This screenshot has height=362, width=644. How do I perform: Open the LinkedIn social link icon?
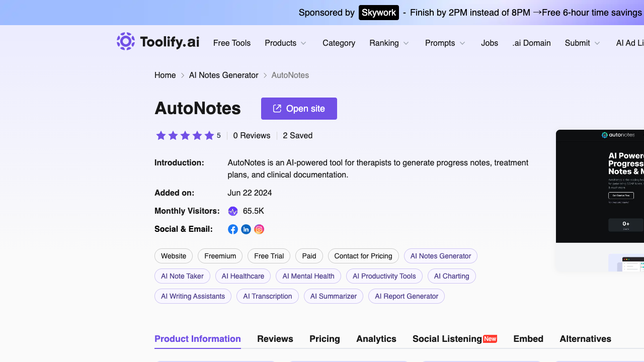246,229
